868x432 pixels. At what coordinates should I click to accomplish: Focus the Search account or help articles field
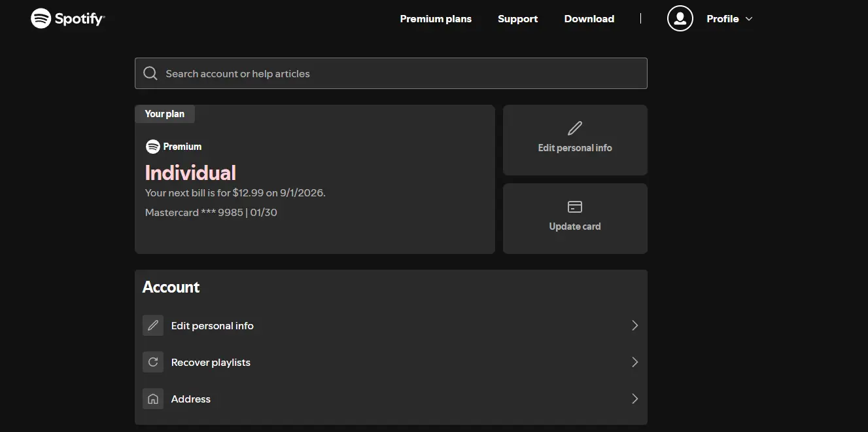point(391,73)
